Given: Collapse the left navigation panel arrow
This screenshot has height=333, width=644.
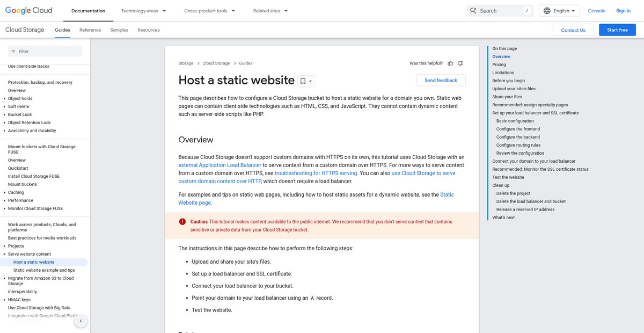Looking at the screenshot, I should click(80, 321).
